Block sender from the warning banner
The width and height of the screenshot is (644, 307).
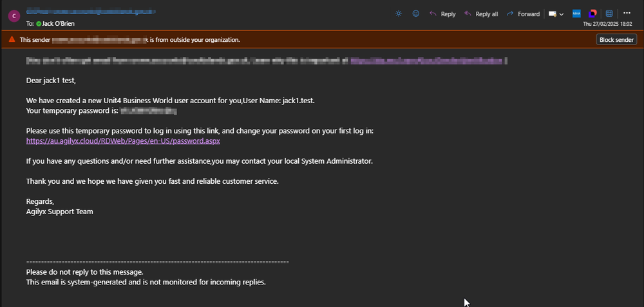tap(616, 39)
